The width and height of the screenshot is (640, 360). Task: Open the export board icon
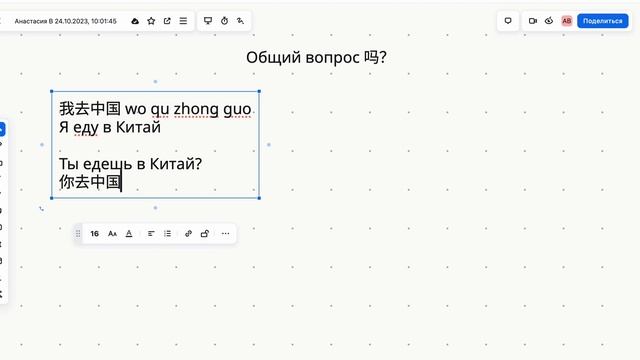[x=167, y=21]
